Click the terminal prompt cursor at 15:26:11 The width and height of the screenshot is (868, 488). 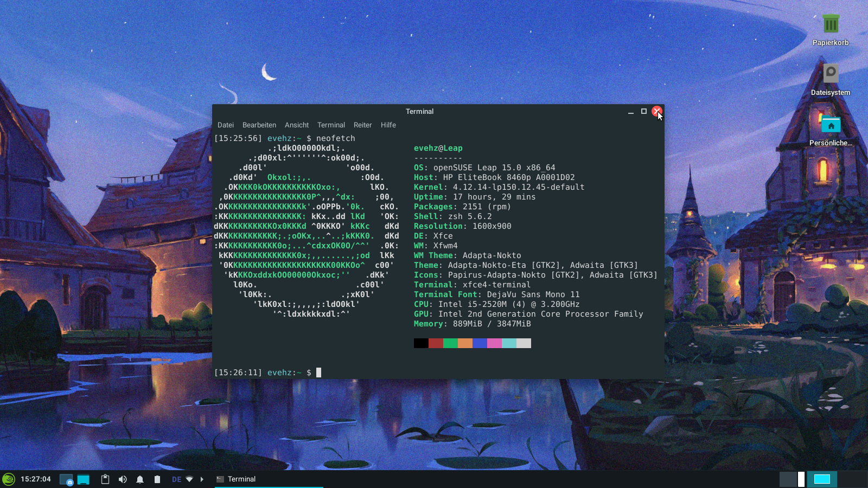pyautogui.click(x=319, y=373)
